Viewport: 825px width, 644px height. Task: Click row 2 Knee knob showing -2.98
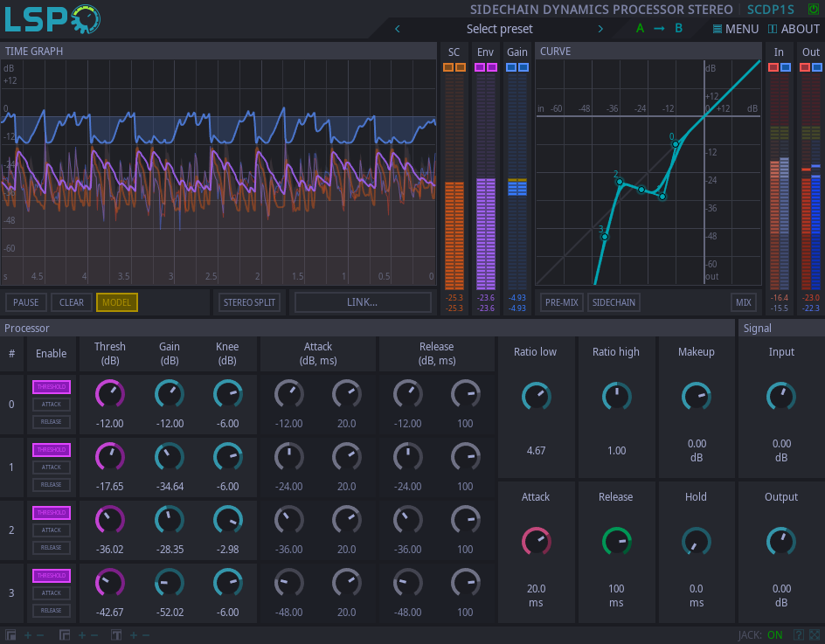point(228,520)
